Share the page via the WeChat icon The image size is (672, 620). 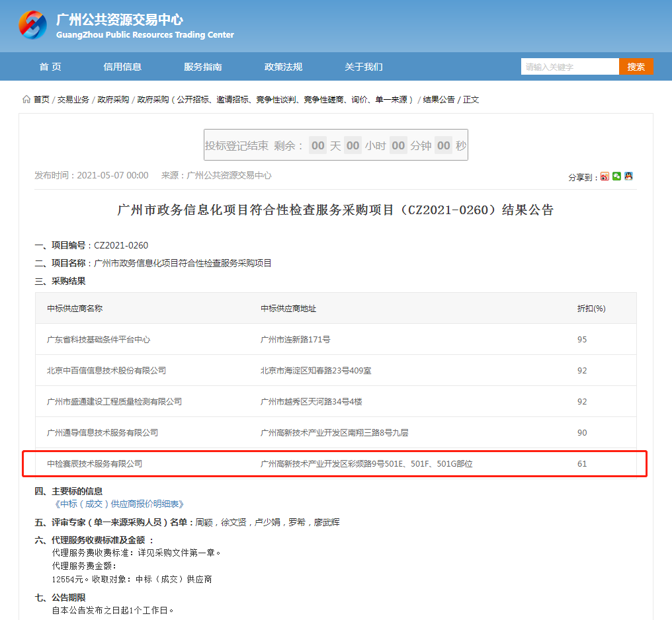[616, 176]
